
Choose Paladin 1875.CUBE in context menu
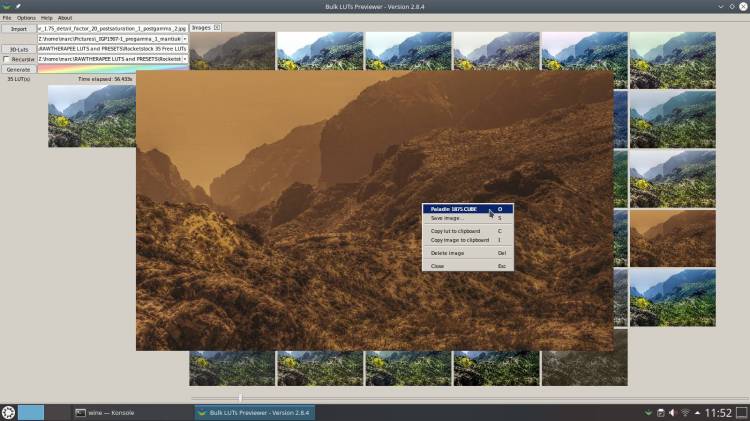click(468, 209)
